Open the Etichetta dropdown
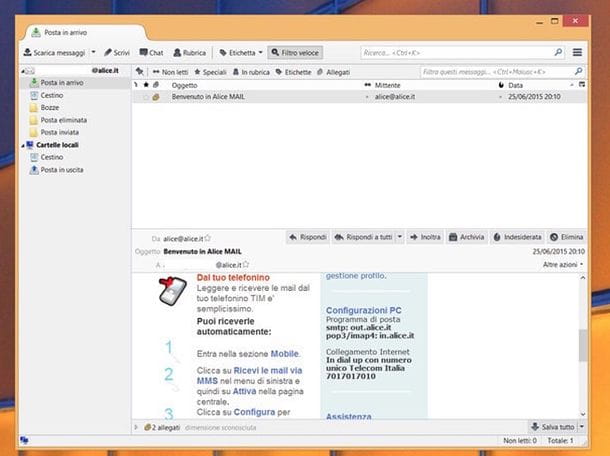The width and height of the screenshot is (610, 456). tap(240, 52)
